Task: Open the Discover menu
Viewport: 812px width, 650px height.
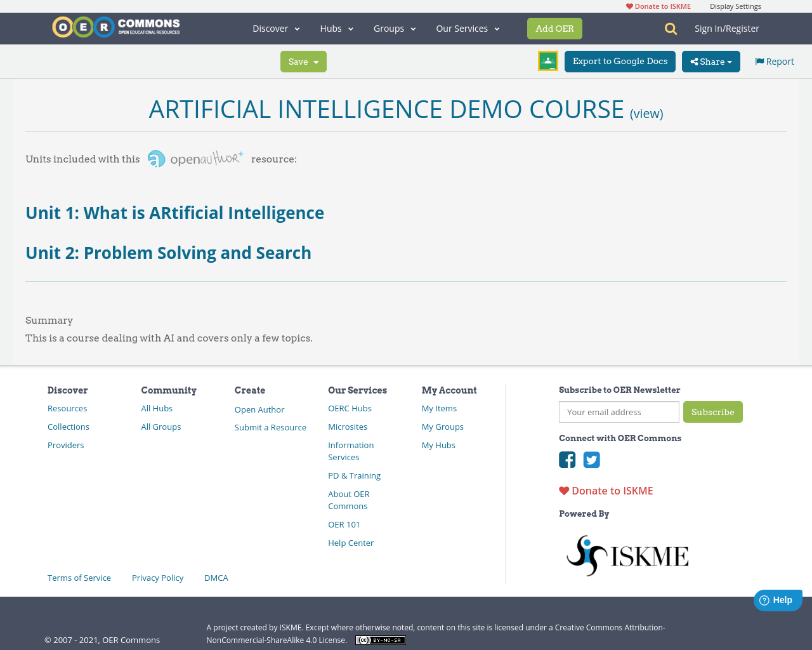Action: coord(276,29)
